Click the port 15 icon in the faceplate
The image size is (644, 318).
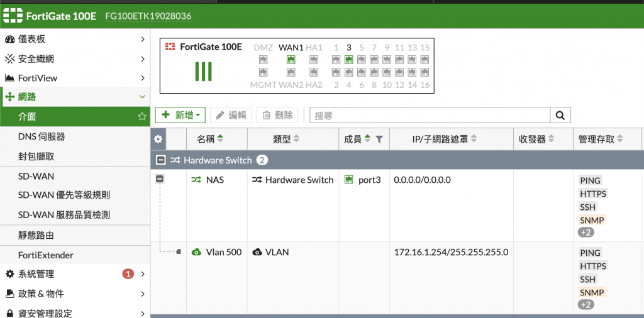pos(425,60)
